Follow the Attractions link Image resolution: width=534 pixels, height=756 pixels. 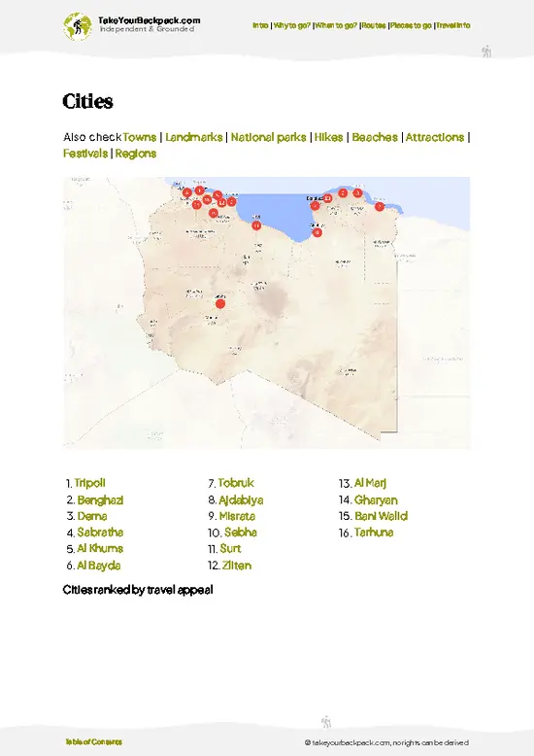point(435,137)
